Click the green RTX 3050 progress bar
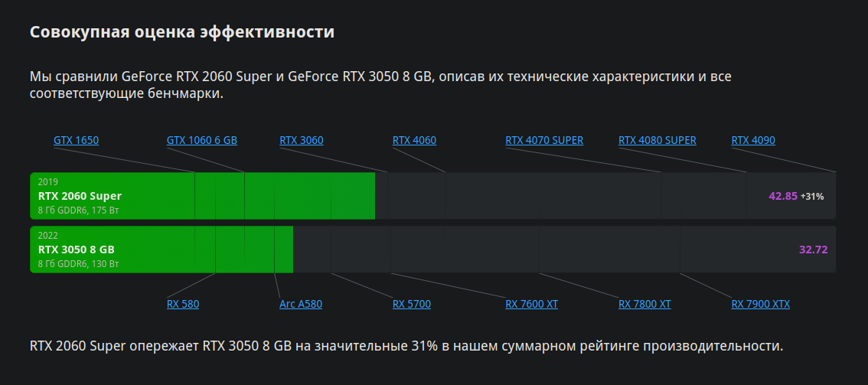Screen dimensions: 868x385 tap(162, 250)
